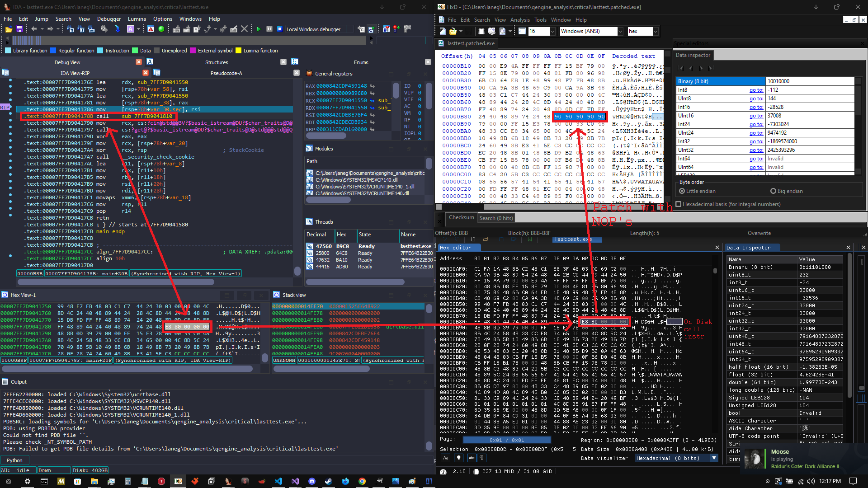Enable Hexadecimal basis for integral numbers
This screenshot has width=868, height=488.
coord(679,204)
